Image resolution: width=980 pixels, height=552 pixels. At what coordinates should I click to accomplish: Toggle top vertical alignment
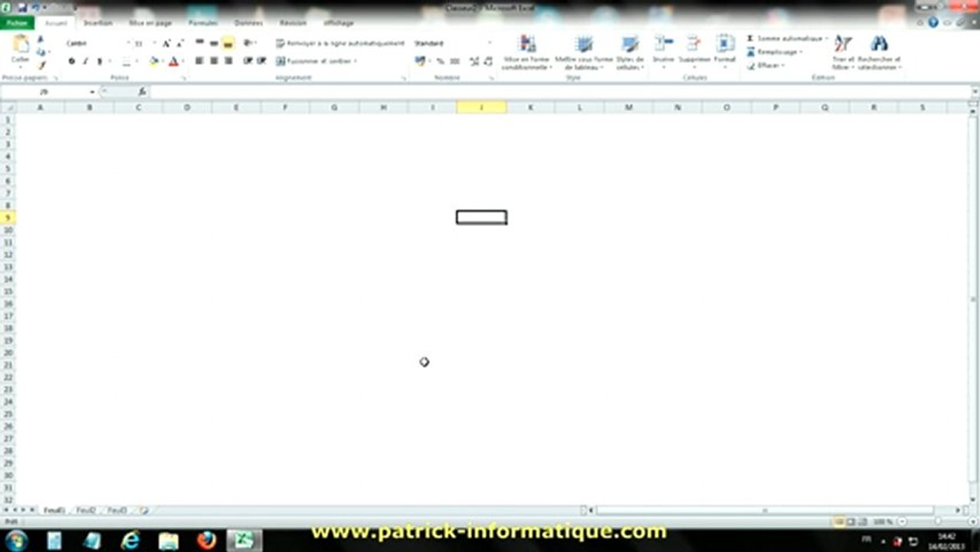199,43
